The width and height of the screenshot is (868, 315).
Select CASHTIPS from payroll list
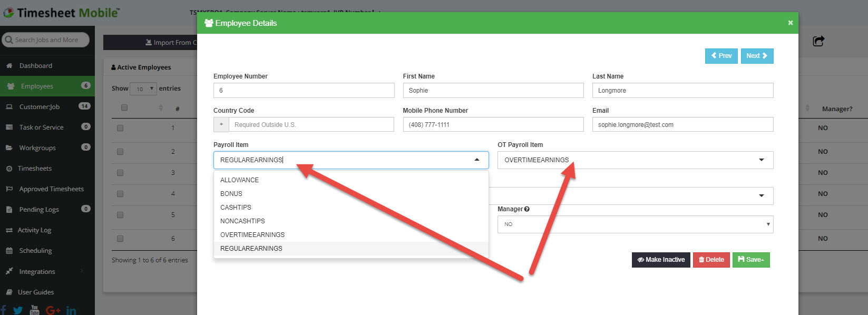coord(351,208)
